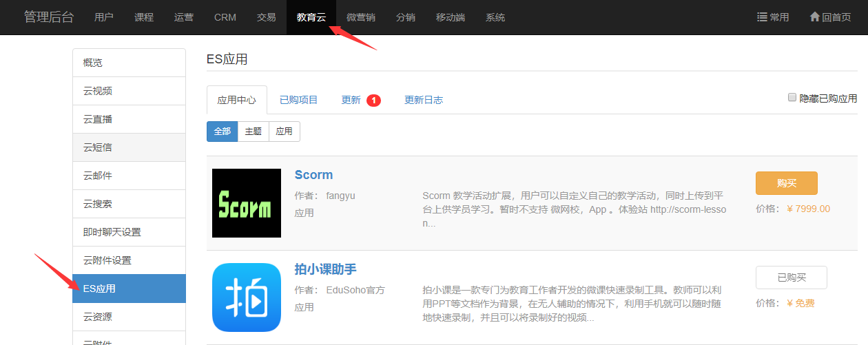Viewport: 868px width, 345px height.
Task: Select the 主题 filter button
Action: coord(253,132)
